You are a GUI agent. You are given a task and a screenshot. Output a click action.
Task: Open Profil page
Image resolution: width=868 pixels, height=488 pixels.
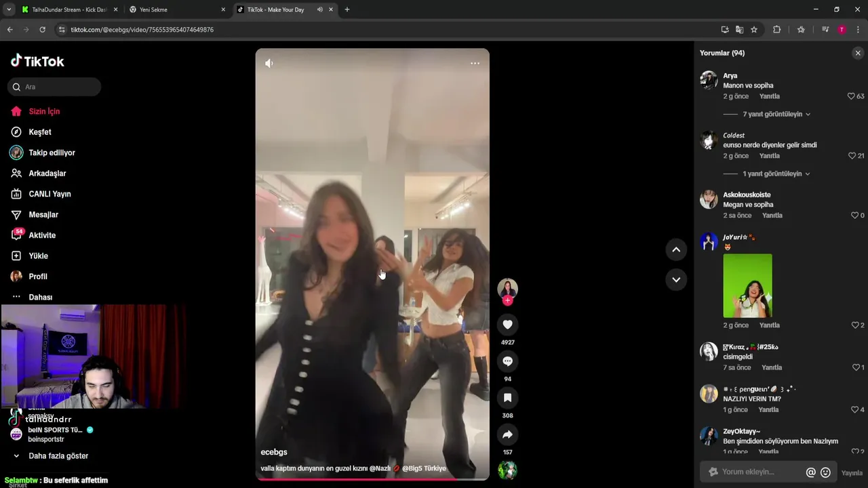38,277
